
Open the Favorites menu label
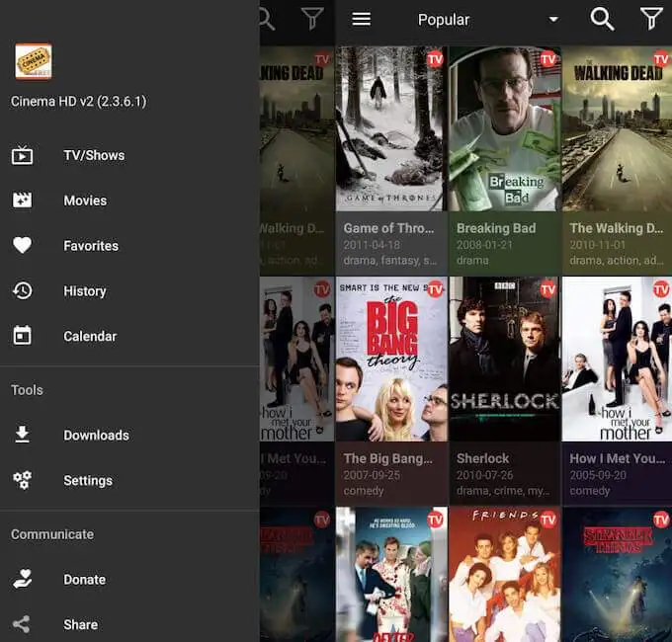click(91, 246)
